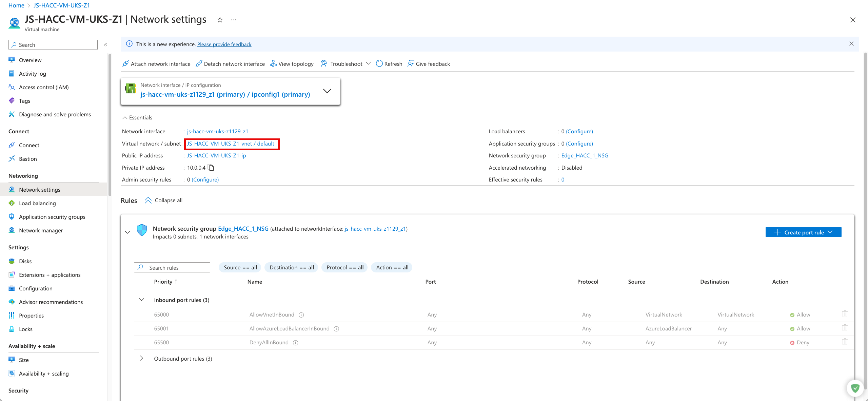Click the Home breadcrumb link
The height and width of the screenshot is (401, 868).
[16, 5]
